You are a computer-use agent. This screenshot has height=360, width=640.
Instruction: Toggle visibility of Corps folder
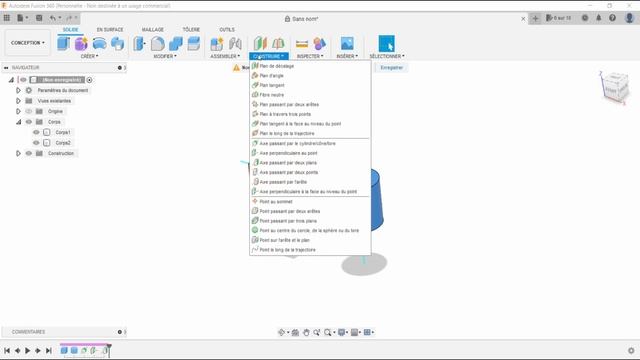[x=29, y=122]
